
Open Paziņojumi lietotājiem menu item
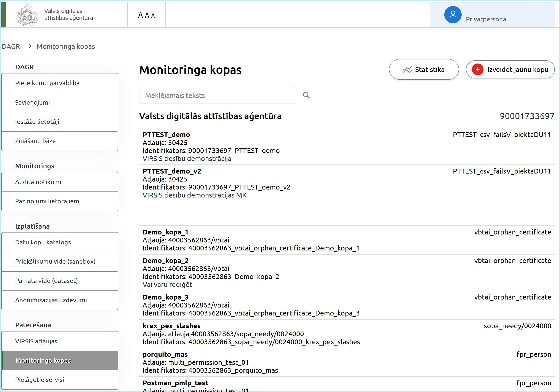click(60, 201)
